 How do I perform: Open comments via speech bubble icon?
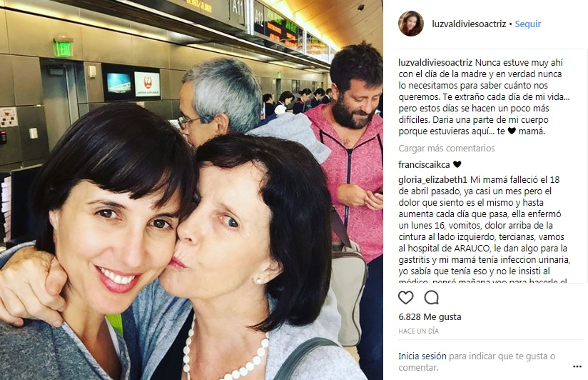(x=431, y=298)
